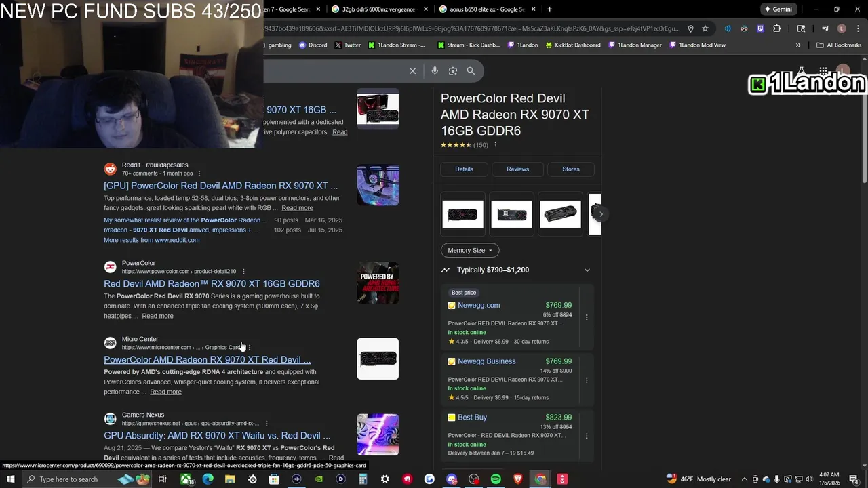The width and height of the screenshot is (868, 488).
Task: Open Micro Center PowerColor Red Devil result
Action: point(207,360)
